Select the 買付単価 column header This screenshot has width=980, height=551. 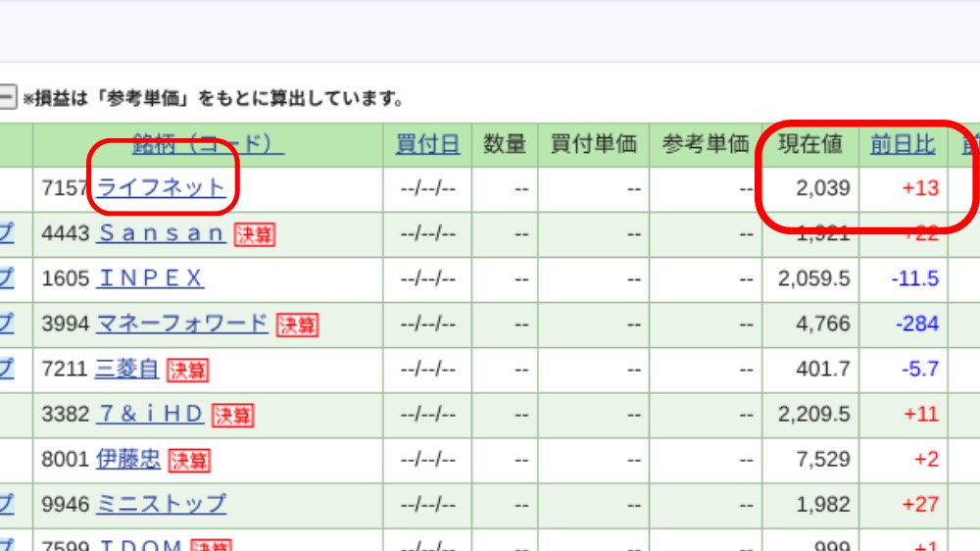[593, 144]
